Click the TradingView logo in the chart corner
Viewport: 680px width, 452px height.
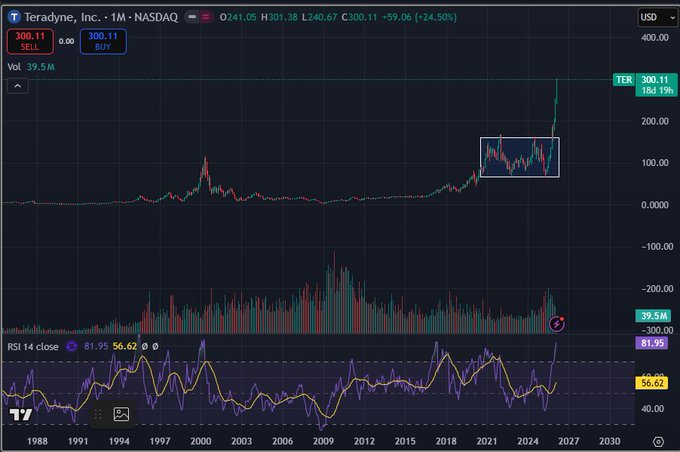tap(20, 414)
